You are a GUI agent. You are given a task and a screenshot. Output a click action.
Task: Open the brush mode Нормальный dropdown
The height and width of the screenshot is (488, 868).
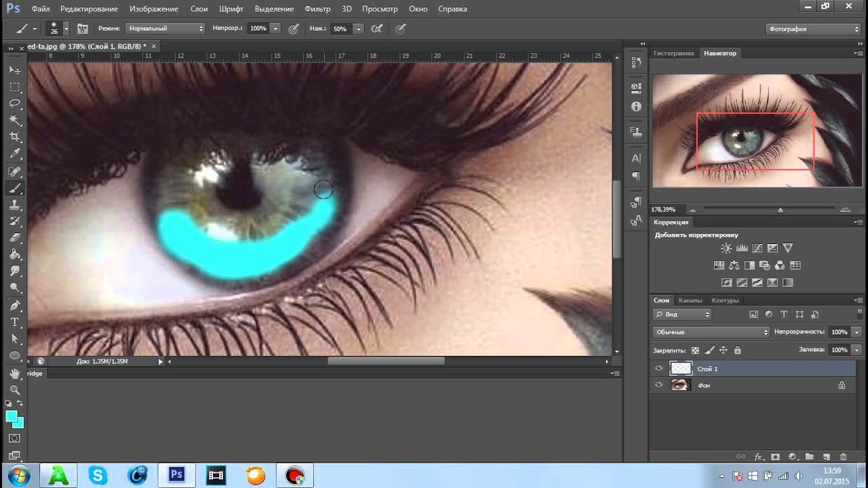click(165, 28)
